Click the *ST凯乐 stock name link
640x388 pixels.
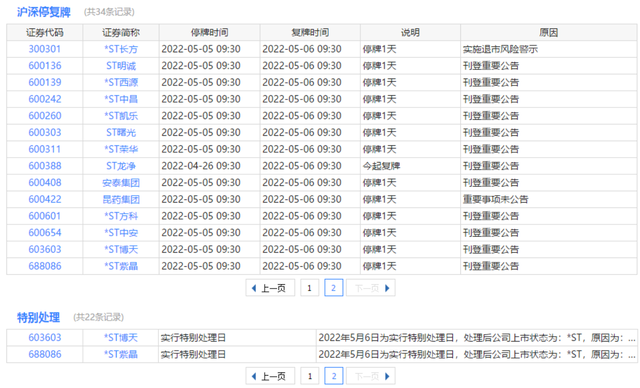pyautogui.click(x=121, y=116)
